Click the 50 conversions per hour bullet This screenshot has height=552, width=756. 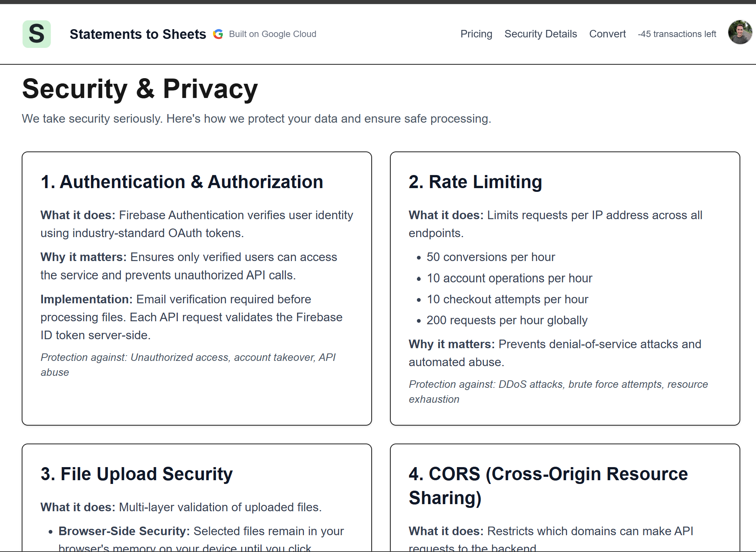pyautogui.click(x=490, y=257)
